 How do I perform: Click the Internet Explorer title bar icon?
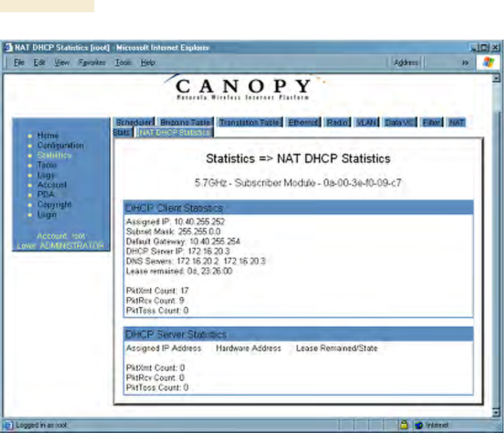(x=8, y=48)
